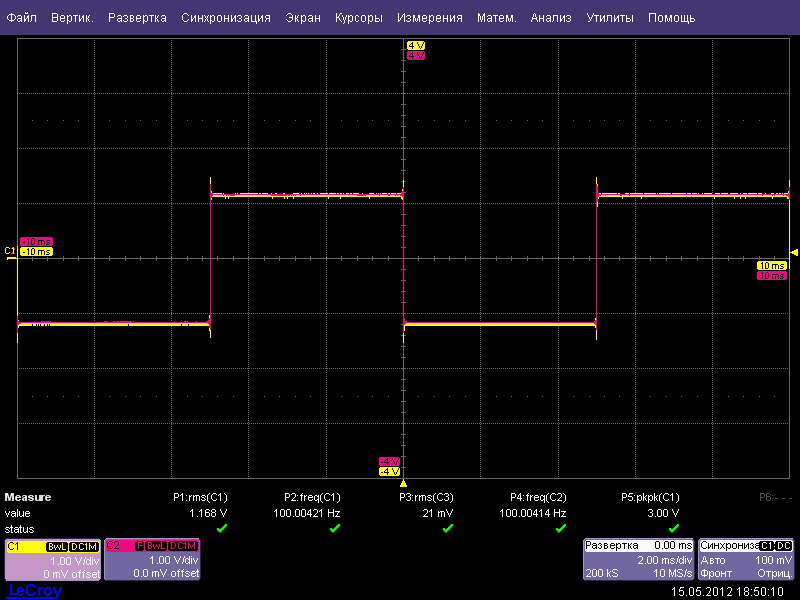Click the C1 ground level marker at left
800x600 pixels.
point(10,251)
